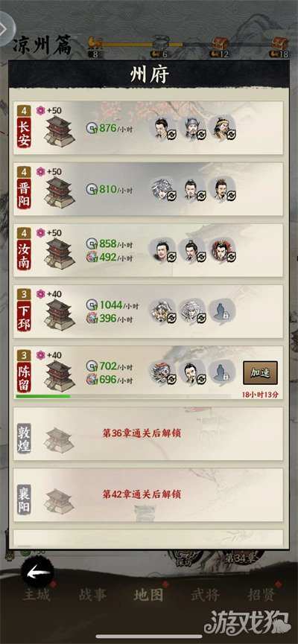The height and width of the screenshot is (644, 298).
Task: Swap the third general in 汝南 row
Action: click(x=223, y=251)
